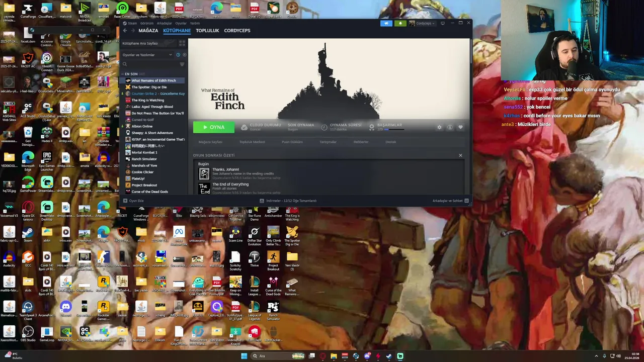Go forward with Steam forward arrow

tap(133, 31)
